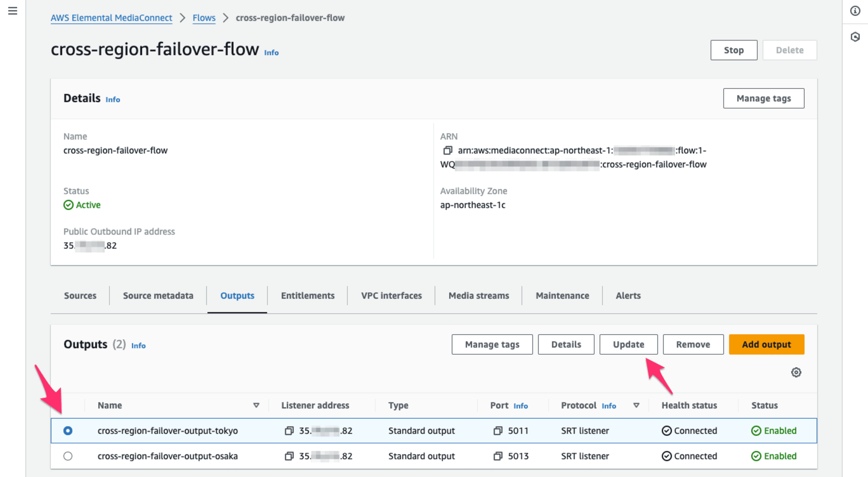The width and height of the screenshot is (868, 477).
Task: Go to the Flows breadcrumb link
Action: pyautogui.click(x=204, y=18)
